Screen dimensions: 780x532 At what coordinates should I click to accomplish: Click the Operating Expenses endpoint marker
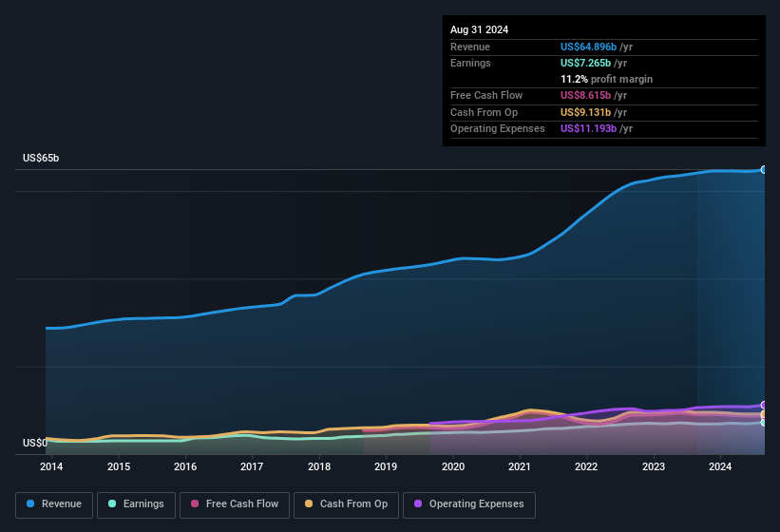point(764,406)
